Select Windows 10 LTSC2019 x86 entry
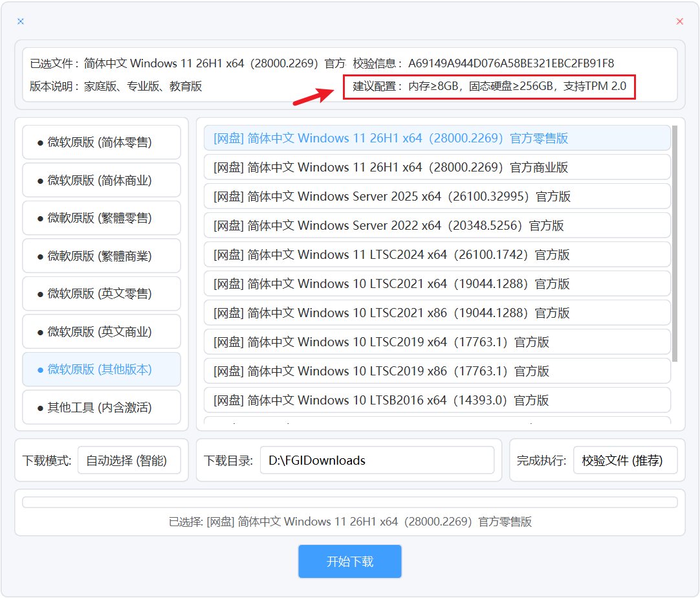The height and width of the screenshot is (598, 700). tap(437, 371)
